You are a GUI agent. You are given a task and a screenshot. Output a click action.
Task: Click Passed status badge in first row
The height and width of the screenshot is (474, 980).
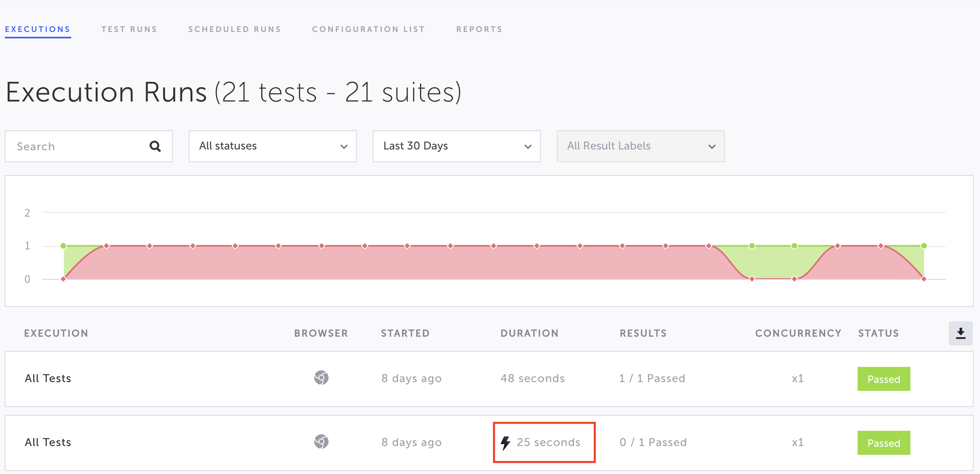pyautogui.click(x=884, y=379)
